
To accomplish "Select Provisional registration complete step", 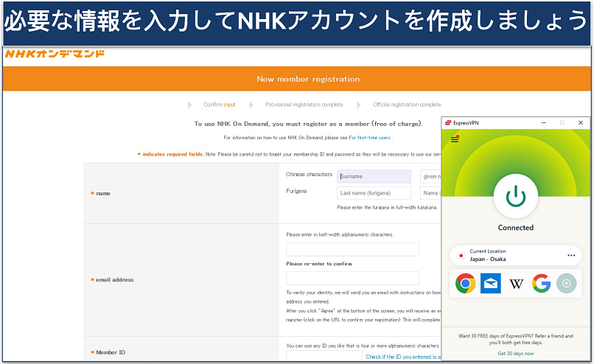I will [x=304, y=105].
